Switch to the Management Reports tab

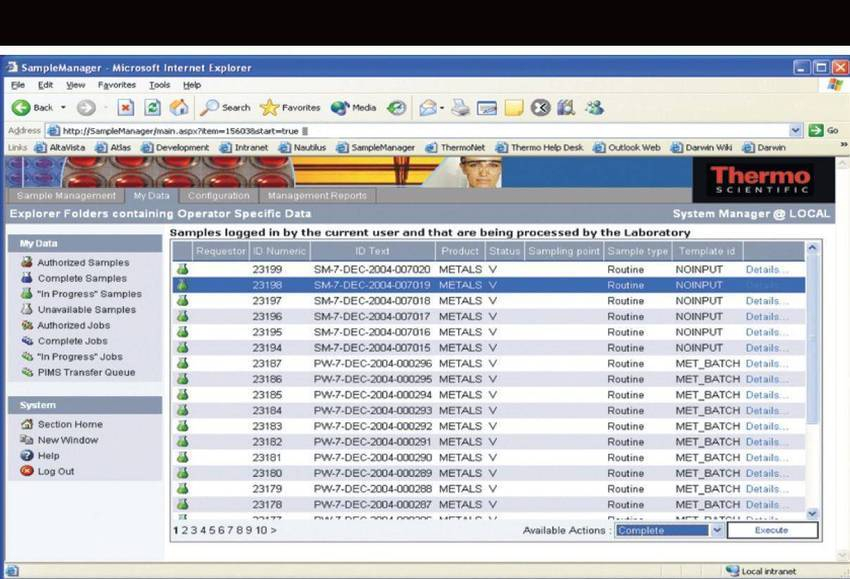[317, 196]
